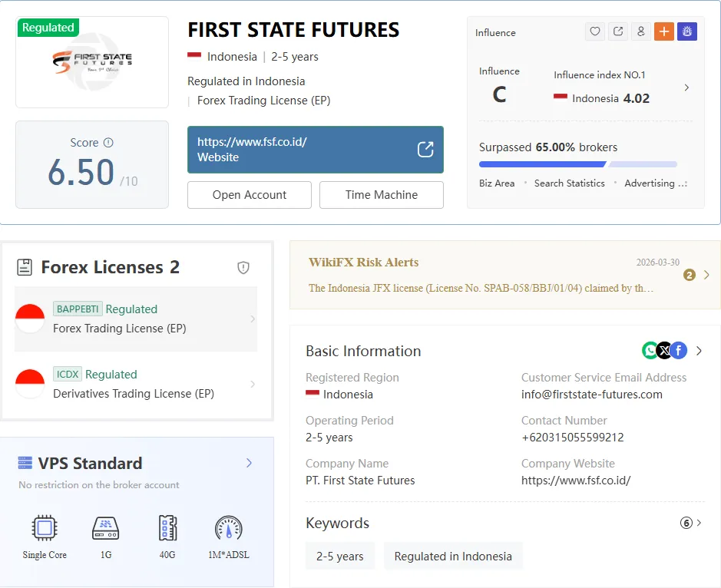Screen dimensions: 721x588
Task: Select Advertising tab
Action: click(650, 183)
